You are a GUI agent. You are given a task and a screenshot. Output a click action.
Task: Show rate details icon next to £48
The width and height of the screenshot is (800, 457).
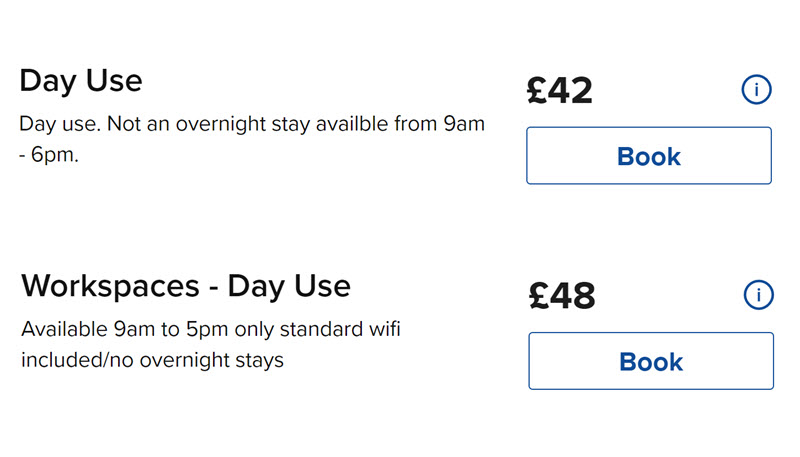point(758,295)
